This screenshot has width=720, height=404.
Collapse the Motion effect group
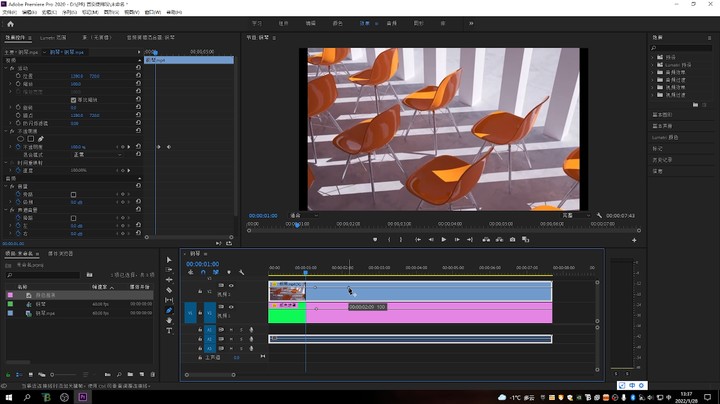tap(6, 68)
